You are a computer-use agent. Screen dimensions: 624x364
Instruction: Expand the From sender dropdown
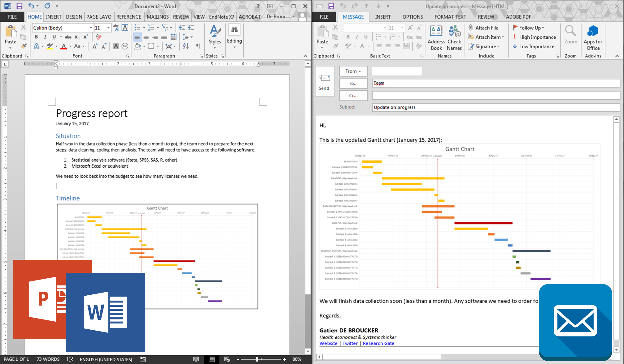coord(353,71)
